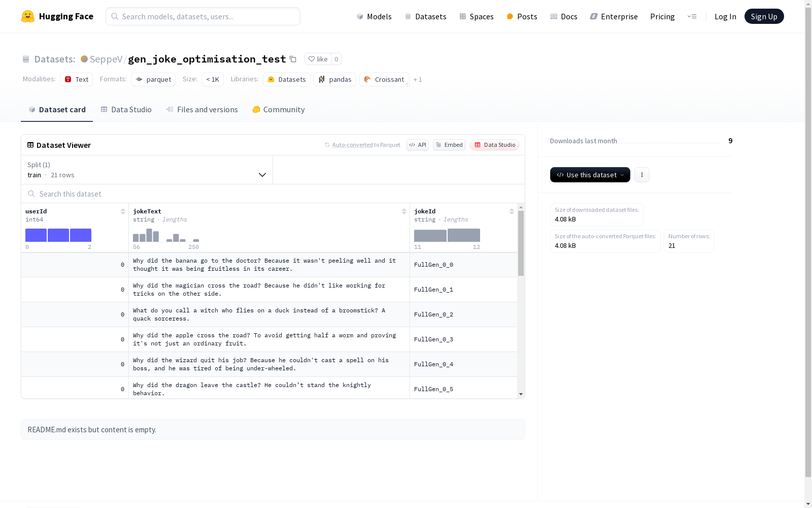This screenshot has height=508, width=812.
Task: Click the like count number 0
Action: coord(336,59)
